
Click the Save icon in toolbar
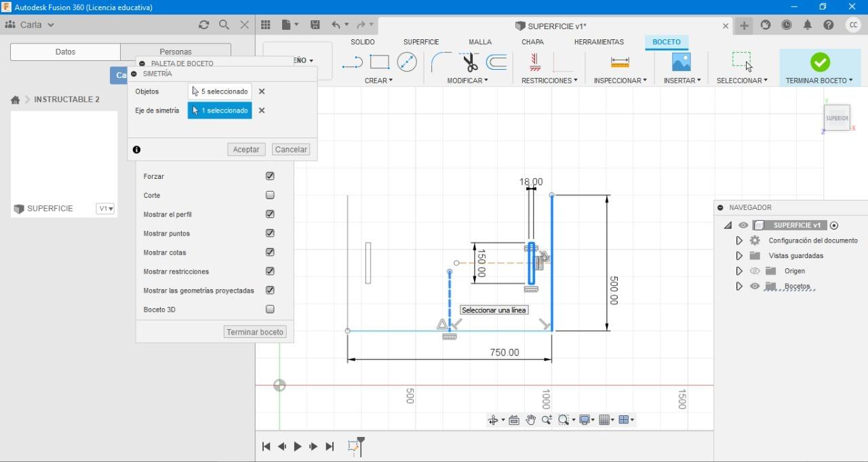[x=315, y=25]
